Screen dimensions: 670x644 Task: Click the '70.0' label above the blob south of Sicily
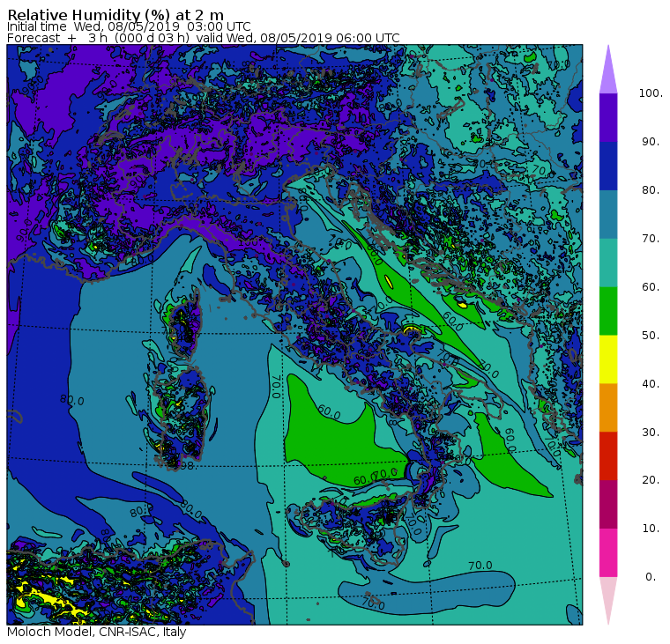tap(480, 566)
